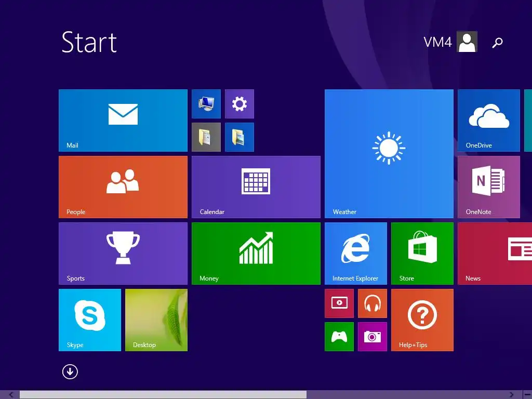Click the scrollbar right arrow
Image resolution: width=532 pixels, height=399 pixels.
(x=511, y=395)
